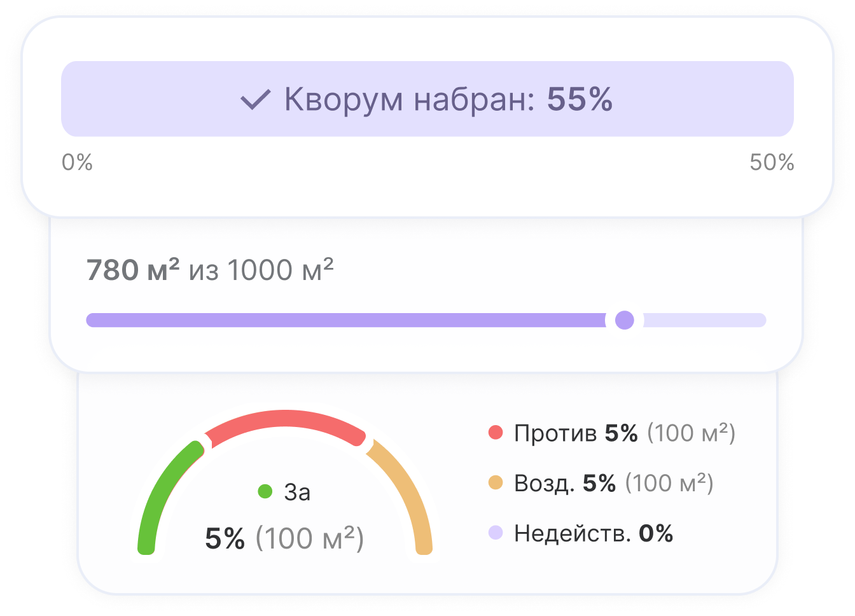Viewport: 855px width, 616px height.
Task: Click the 0% scale label
Action: pos(77,163)
